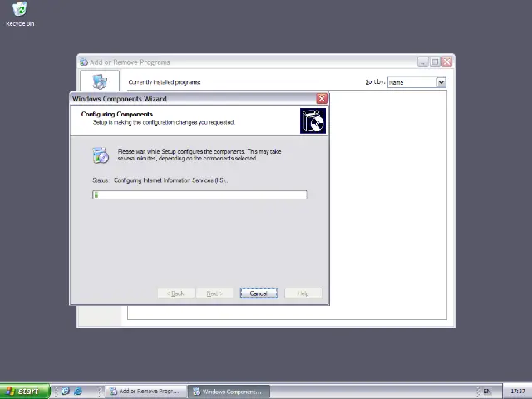This screenshot has height=399, width=532.
Task: Open the language indicator EN in tray
Action: pos(487,391)
